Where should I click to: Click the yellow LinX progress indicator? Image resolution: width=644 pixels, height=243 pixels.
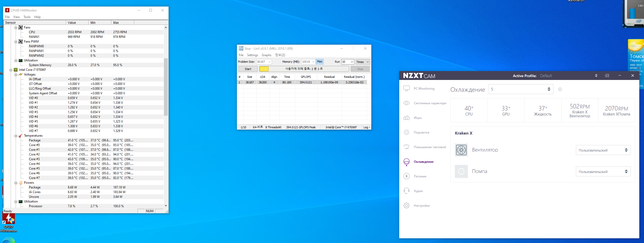pos(264,69)
